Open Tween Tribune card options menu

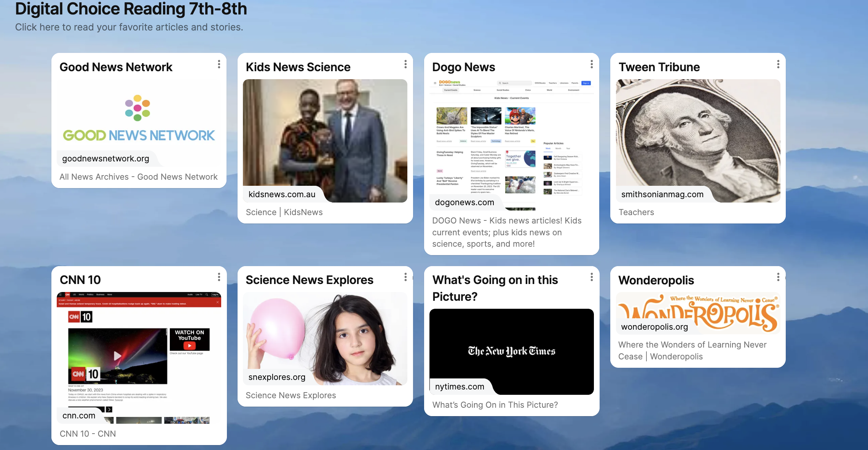778,64
